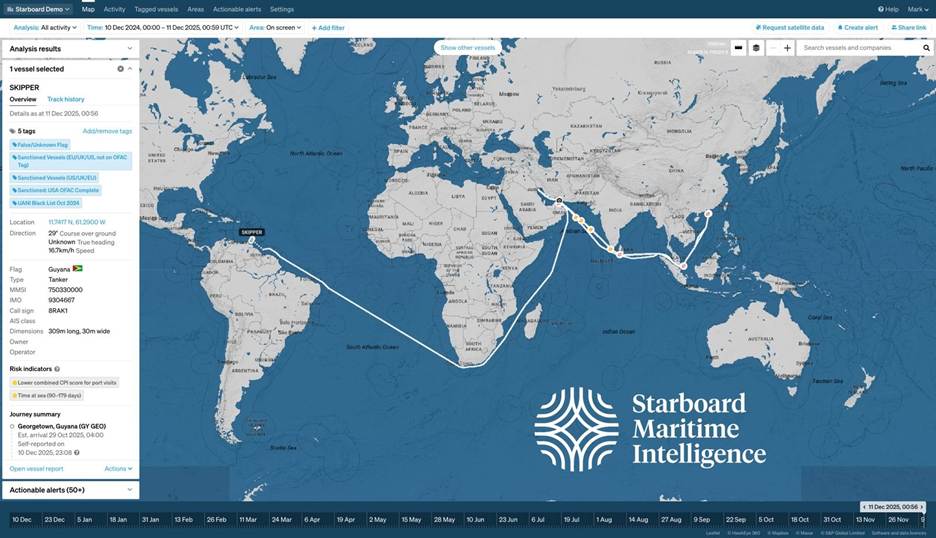
Task: Click the event marker near Hong Kong
Action: tap(709, 213)
